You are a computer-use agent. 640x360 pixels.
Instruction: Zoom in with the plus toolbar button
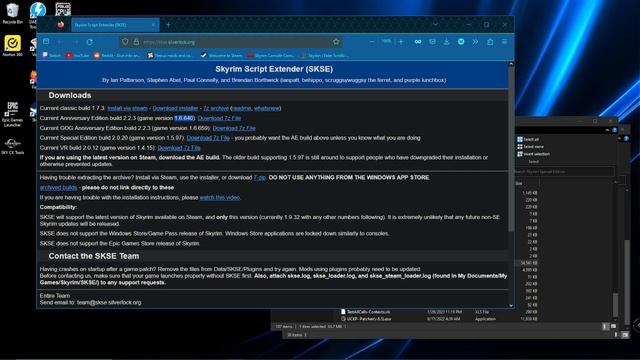coord(401,42)
